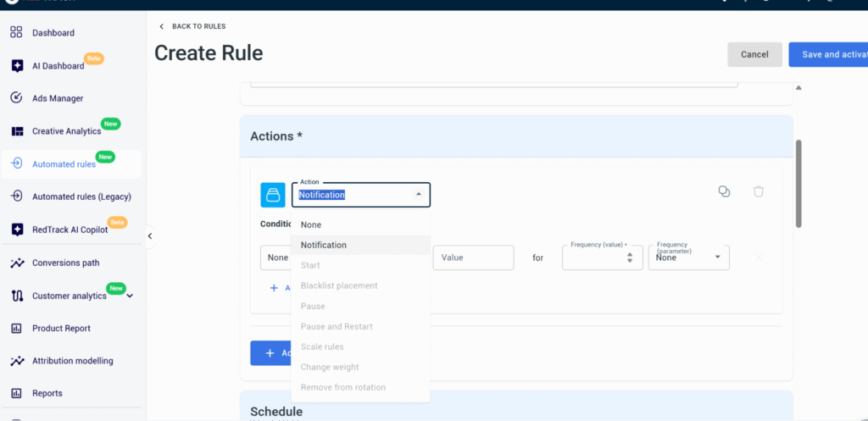Image resolution: width=868 pixels, height=421 pixels.
Task: Select Start in the Action list
Action: click(x=360, y=265)
